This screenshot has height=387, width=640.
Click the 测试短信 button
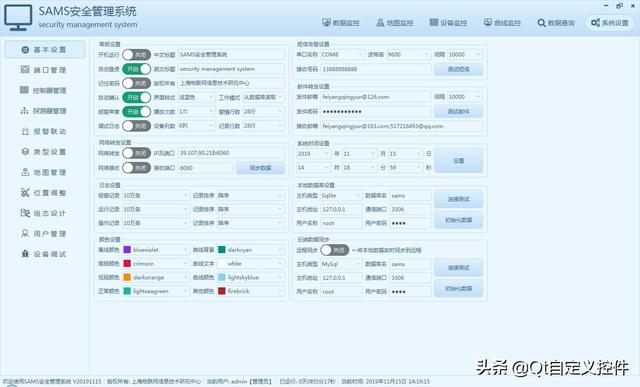(x=459, y=69)
